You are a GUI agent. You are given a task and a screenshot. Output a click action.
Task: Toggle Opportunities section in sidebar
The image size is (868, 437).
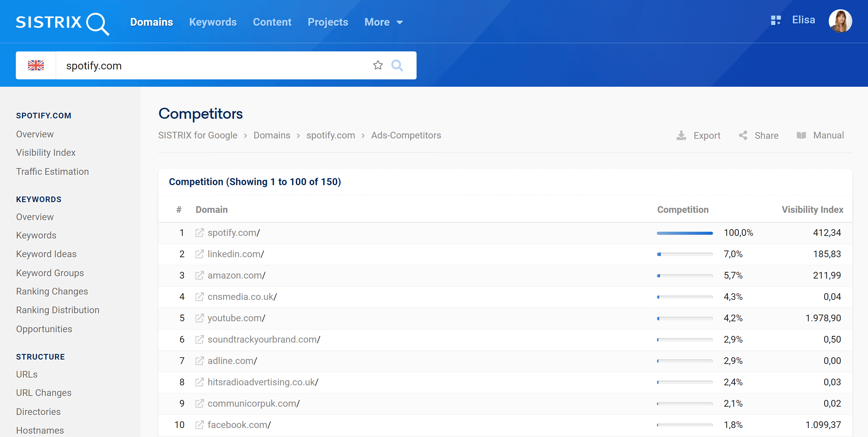point(44,329)
